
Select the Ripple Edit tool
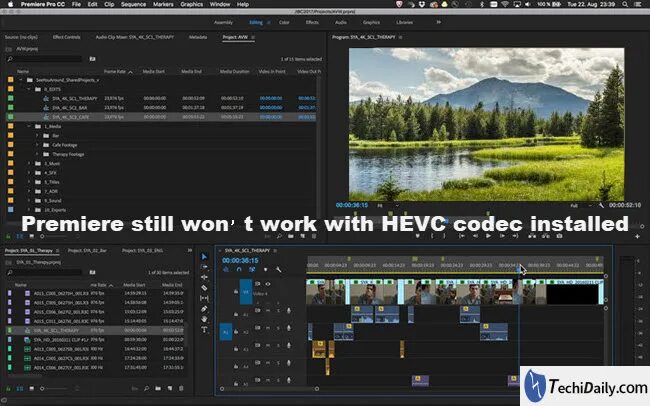click(204, 277)
